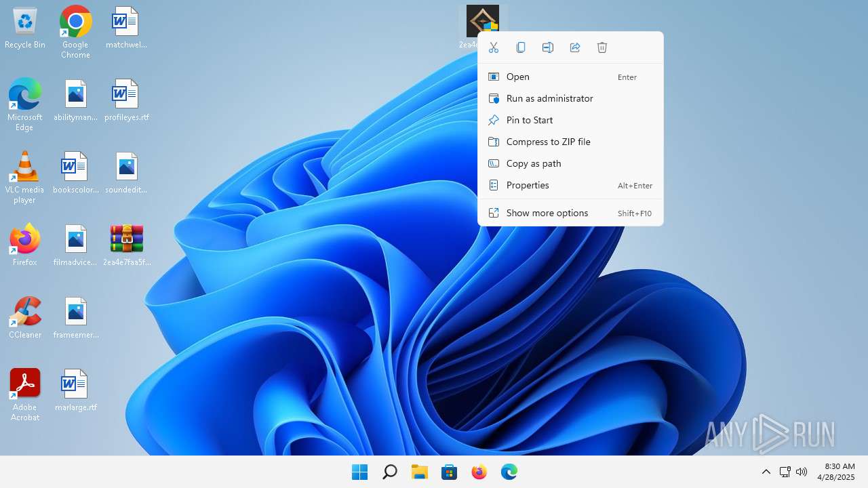The height and width of the screenshot is (488, 868).
Task: Open taskbar Search
Action: click(389, 472)
